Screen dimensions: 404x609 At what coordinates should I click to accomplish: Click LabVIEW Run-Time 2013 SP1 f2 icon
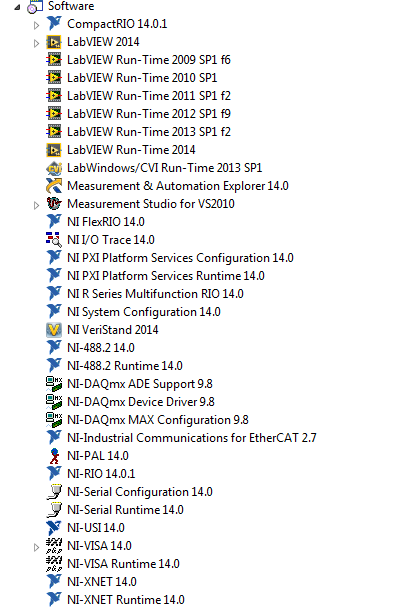(x=54, y=132)
